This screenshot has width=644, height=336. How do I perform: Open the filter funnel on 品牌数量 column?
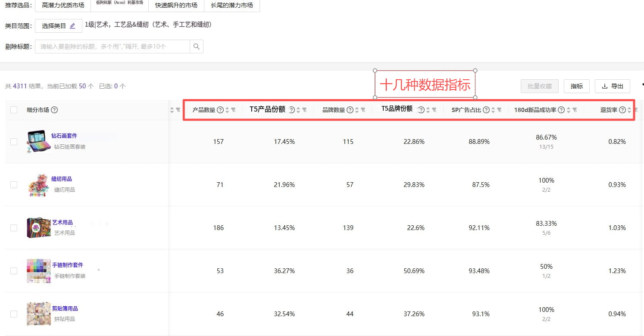tap(362, 110)
